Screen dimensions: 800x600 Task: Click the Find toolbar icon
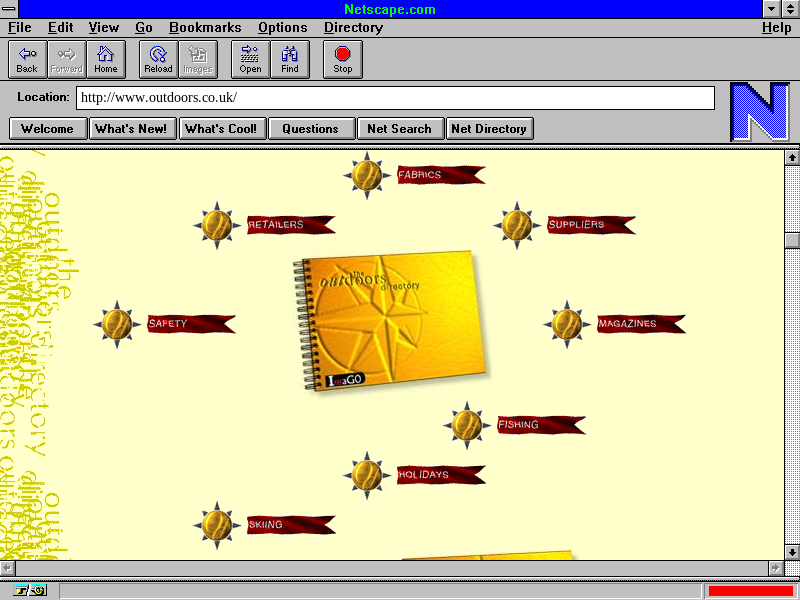tap(290, 59)
